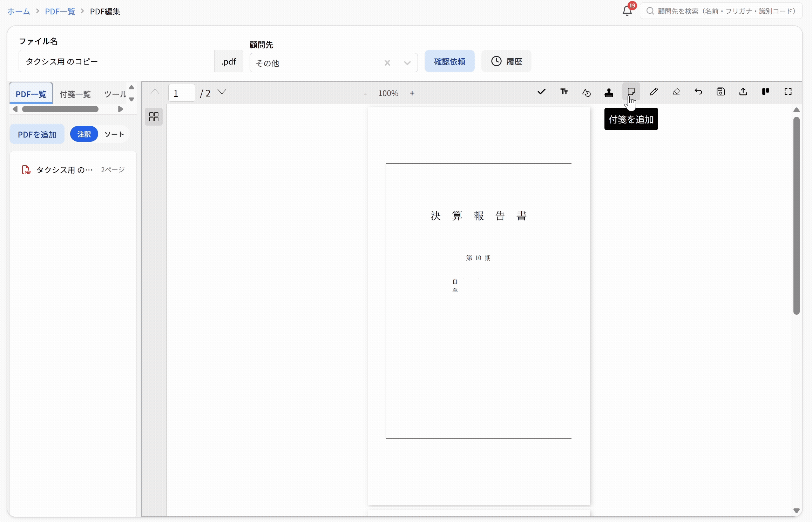The height and width of the screenshot is (522, 812).
Task: Enter fullscreen with the expand icon
Action: (x=788, y=92)
